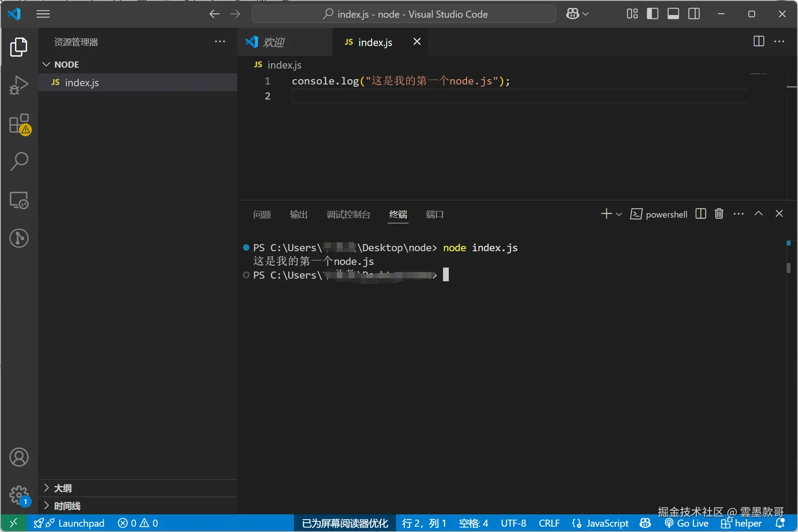
Task: Click the Accounts icon in activity bar
Action: [19, 457]
